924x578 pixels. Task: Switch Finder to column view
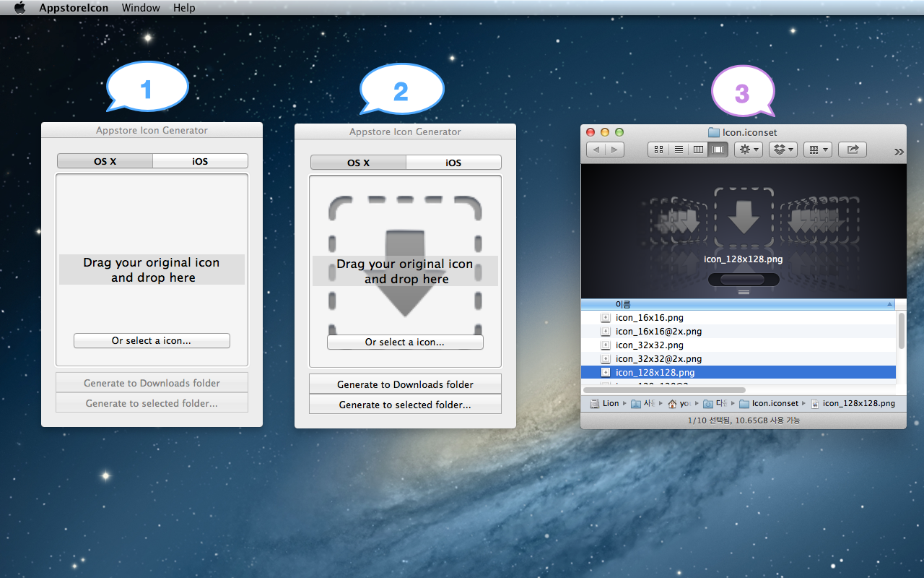coord(698,150)
